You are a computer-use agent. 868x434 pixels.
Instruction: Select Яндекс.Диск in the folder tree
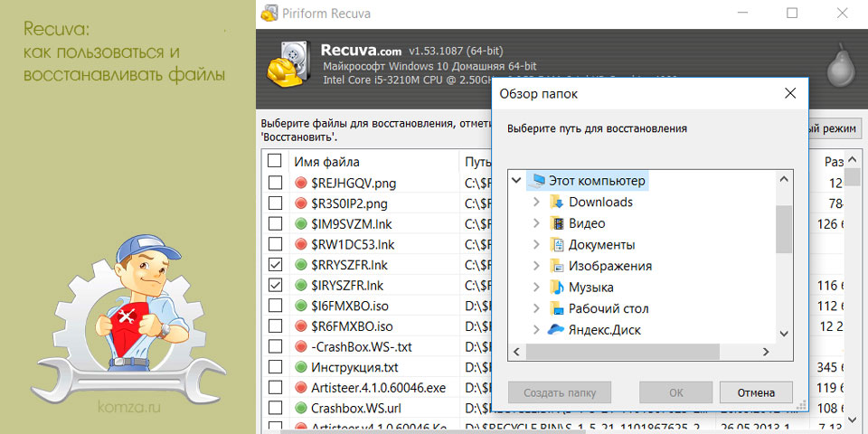605,330
